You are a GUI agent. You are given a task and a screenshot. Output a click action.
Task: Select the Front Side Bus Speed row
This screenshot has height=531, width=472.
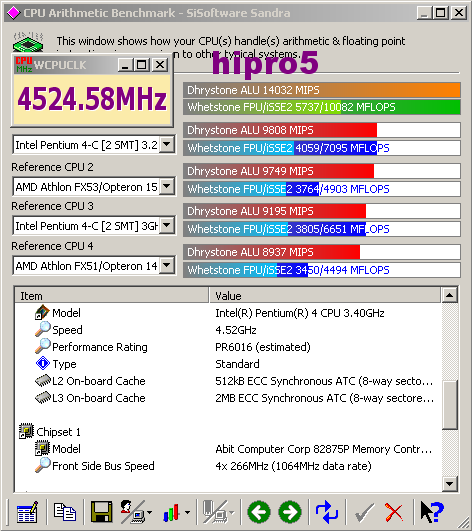pyautogui.click(x=228, y=466)
